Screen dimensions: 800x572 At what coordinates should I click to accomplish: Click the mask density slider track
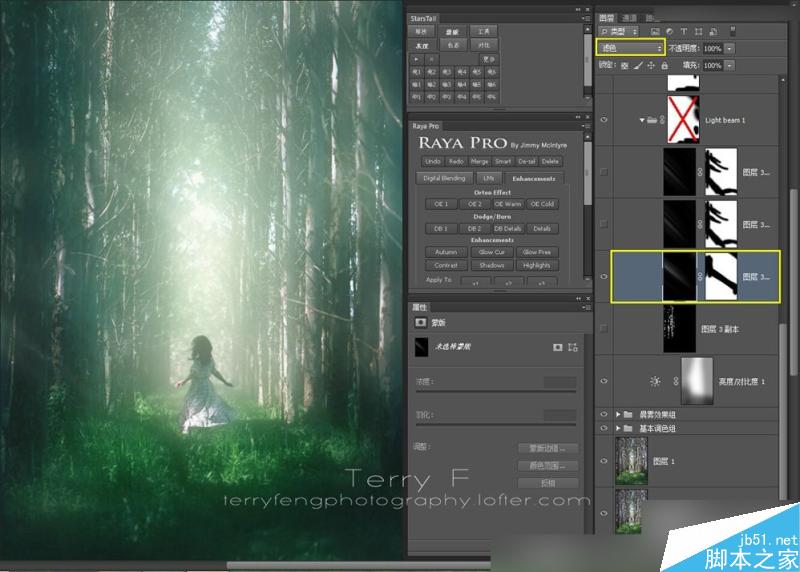(x=496, y=391)
